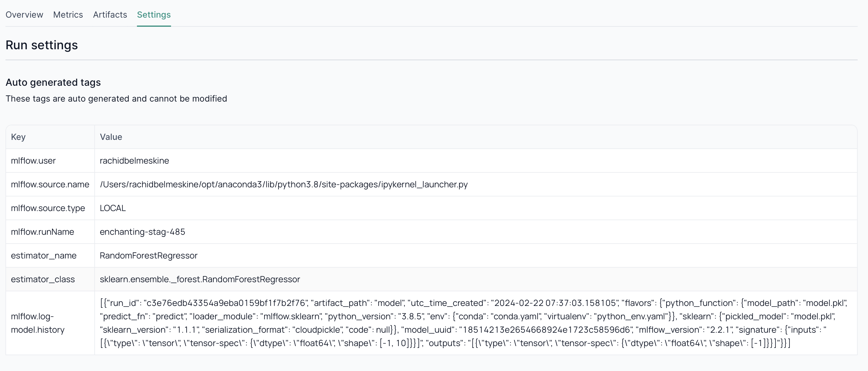
Task: Select the mlflow.source.type key cell
Action: [48, 208]
